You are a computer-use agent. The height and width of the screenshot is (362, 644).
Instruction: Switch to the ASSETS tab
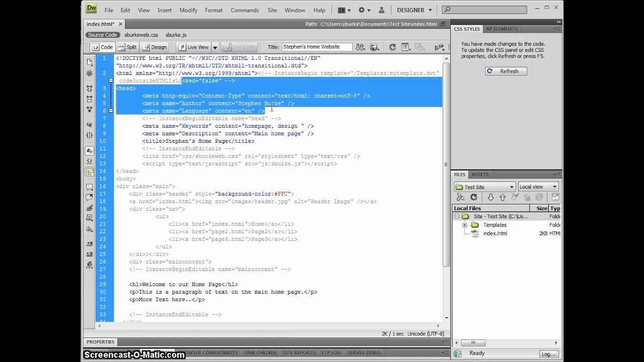point(479,174)
